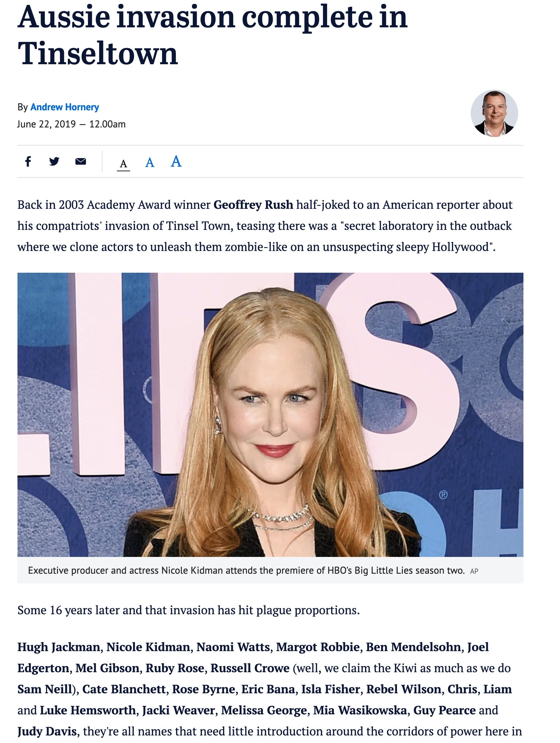
Task: Click the photo caption about Big Little Lies
Action: pos(246,570)
